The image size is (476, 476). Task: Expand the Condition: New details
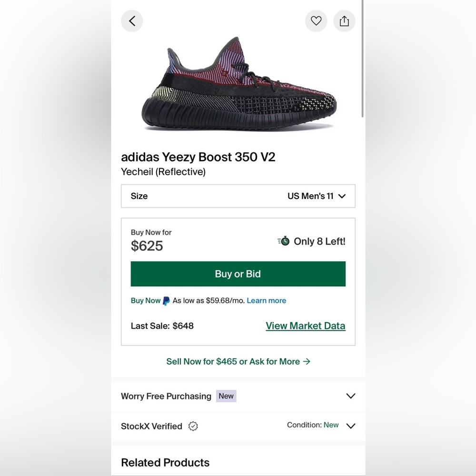tap(351, 426)
